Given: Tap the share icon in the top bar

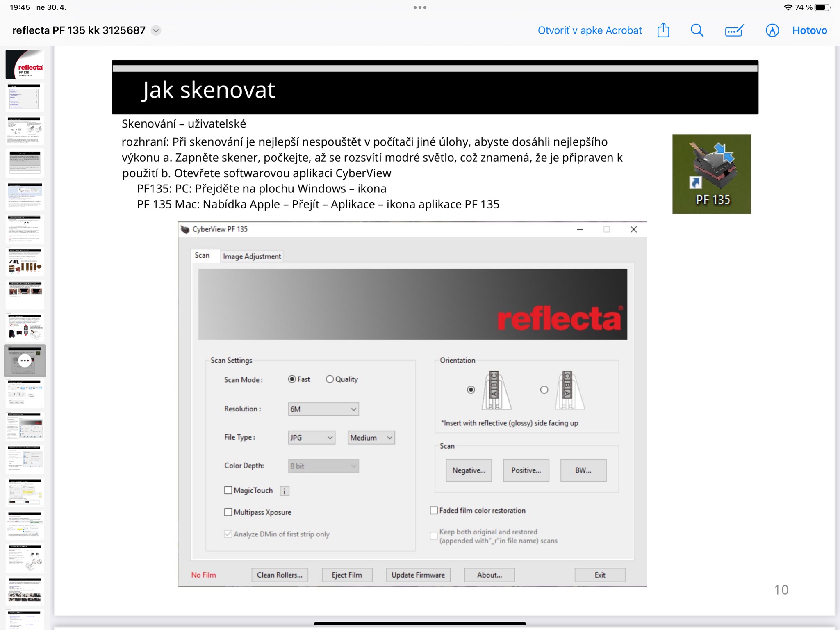Looking at the screenshot, I should (663, 30).
